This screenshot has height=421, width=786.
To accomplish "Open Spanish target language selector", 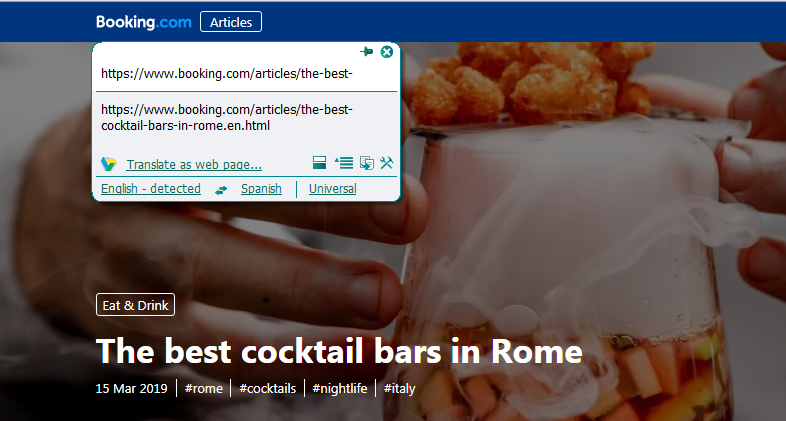I will [261, 189].
